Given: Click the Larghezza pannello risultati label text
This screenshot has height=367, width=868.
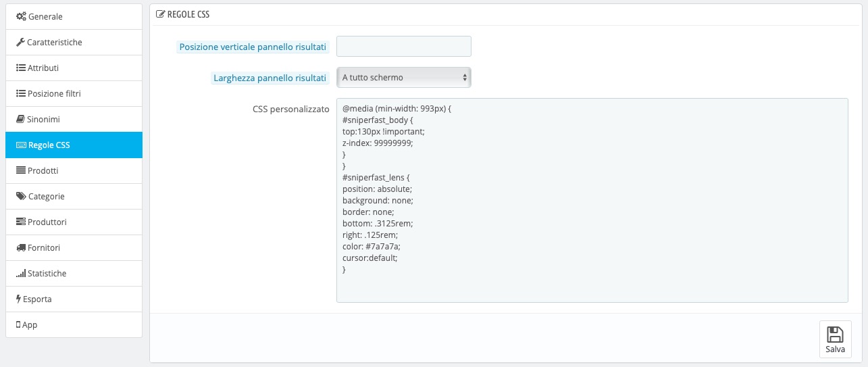Looking at the screenshot, I should [270, 78].
